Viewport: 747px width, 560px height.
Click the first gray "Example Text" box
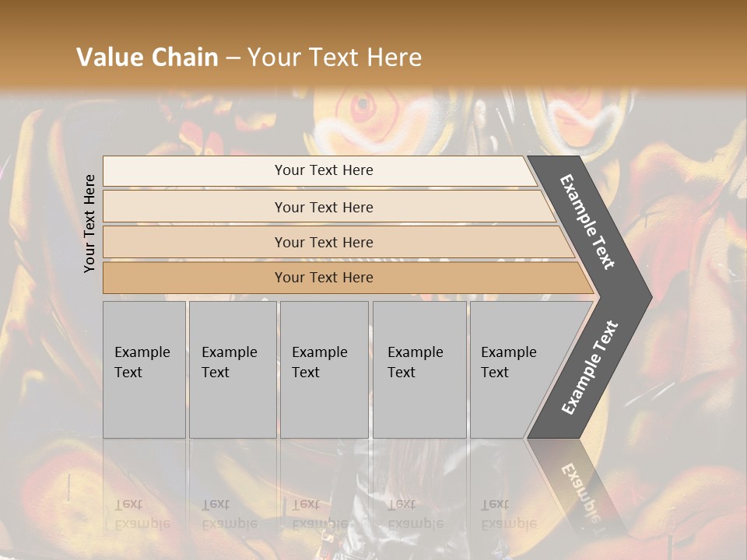(144, 369)
